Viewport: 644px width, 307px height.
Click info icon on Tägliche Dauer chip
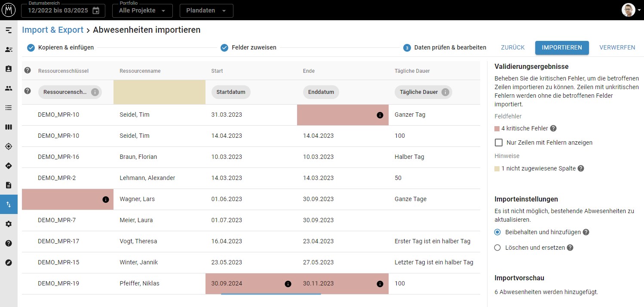(x=445, y=92)
